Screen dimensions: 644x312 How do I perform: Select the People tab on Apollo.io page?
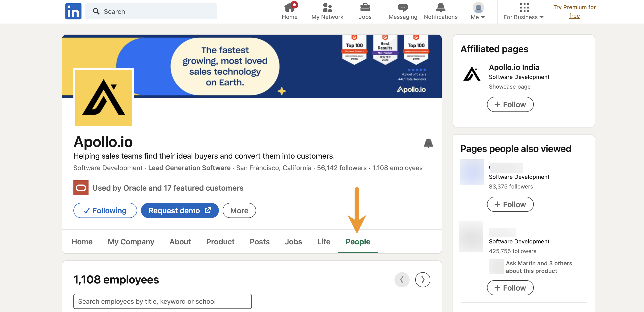point(358,241)
